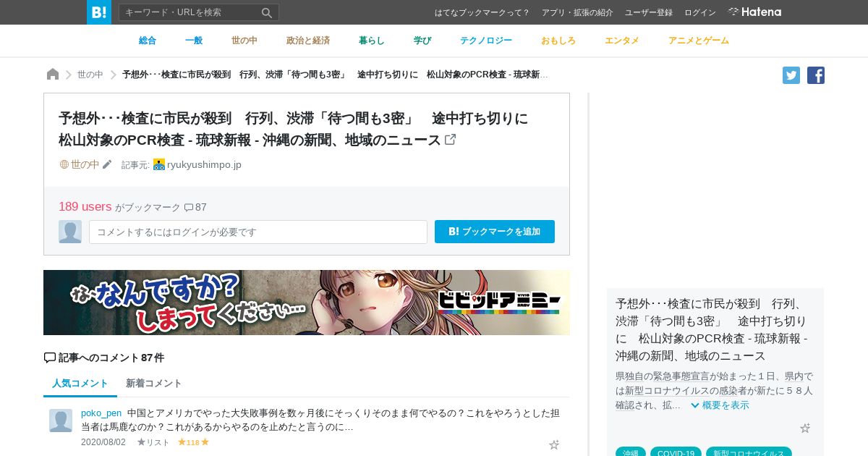Click 沖縄 tag in sidebar
Viewport: 868px width, 456px height.
click(631, 453)
